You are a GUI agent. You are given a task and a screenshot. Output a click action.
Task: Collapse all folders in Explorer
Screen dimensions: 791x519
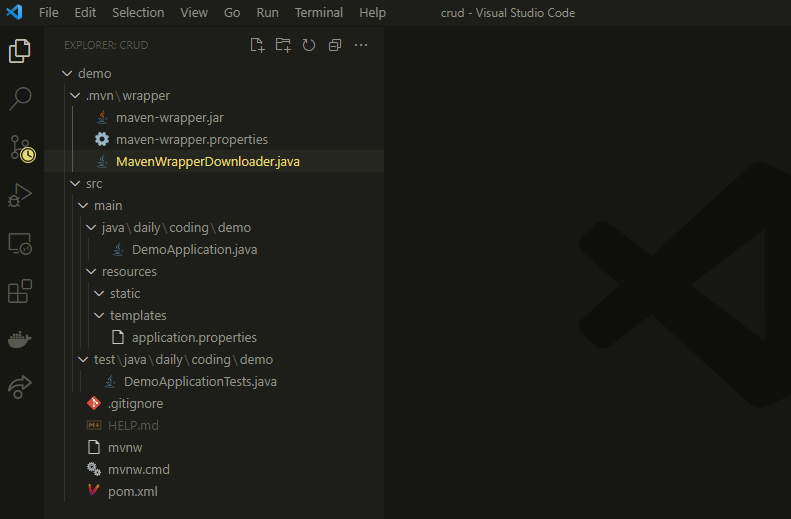pos(335,45)
